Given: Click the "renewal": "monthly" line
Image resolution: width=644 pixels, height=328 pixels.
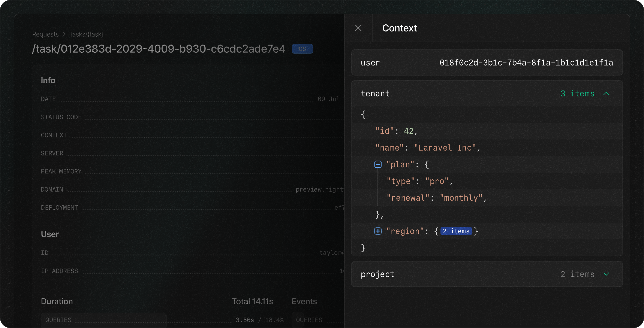Looking at the screenshot, I should click(436, 198).
